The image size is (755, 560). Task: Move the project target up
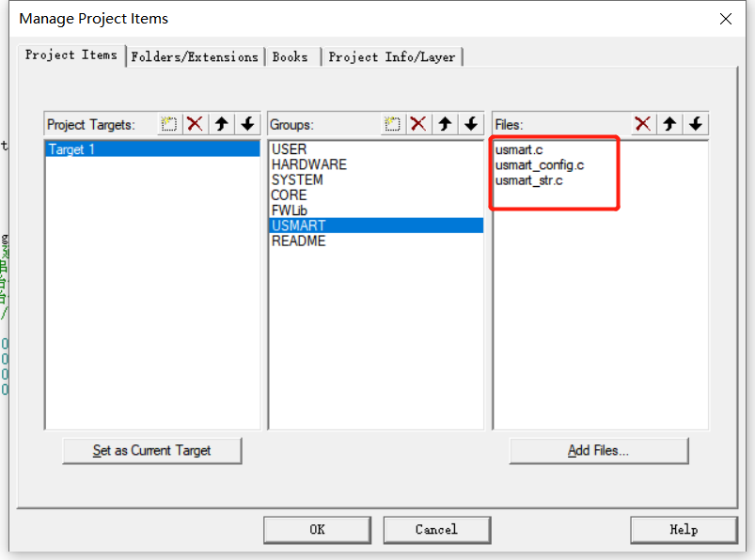(222, 124)
